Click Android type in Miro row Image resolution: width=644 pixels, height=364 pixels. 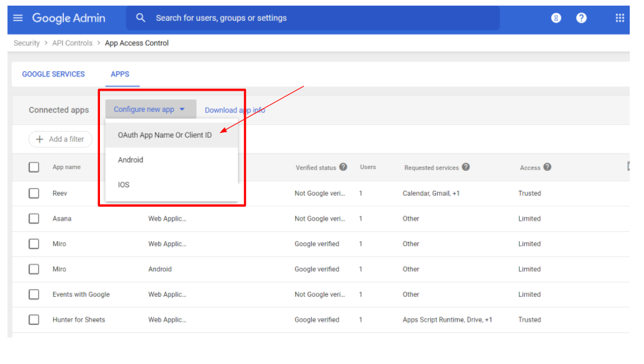[160, 269]
